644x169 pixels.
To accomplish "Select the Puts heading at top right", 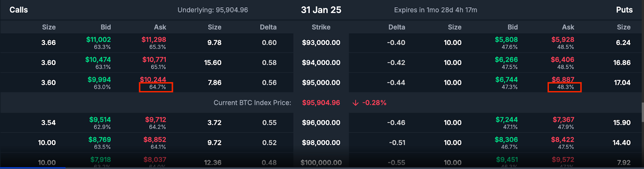I will click(x=624, y=10).
